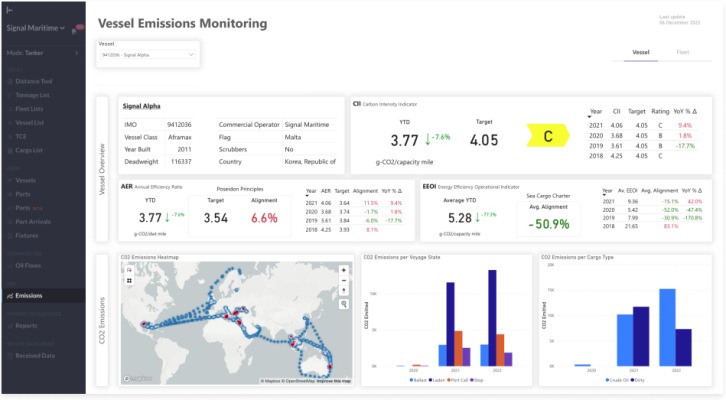This screenshot has width=726, height=400.
Task: Zoom out on the CO2 heatmap
Action: 344,280
